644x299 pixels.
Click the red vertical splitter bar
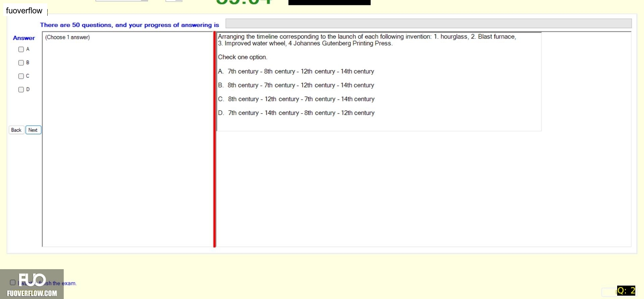[215, 139]
